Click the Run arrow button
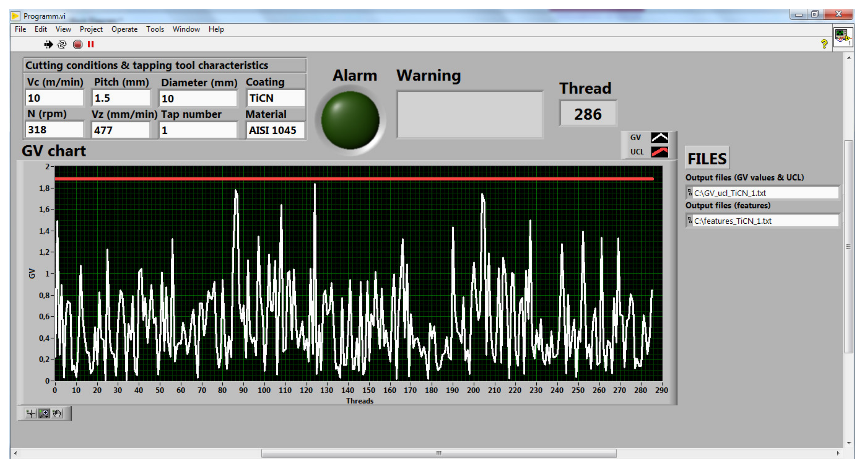This screenshot has width=868, height=467. 48,44
